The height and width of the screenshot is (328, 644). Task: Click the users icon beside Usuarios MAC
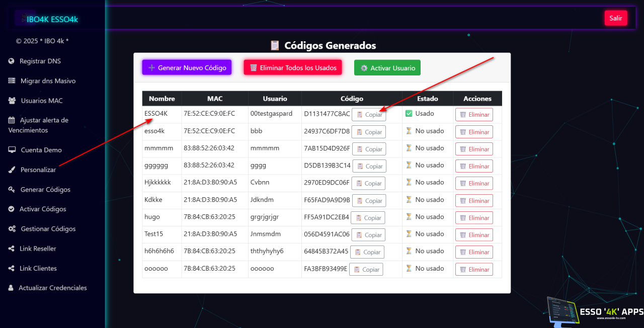pyautogui.click(x=12, y=101)
